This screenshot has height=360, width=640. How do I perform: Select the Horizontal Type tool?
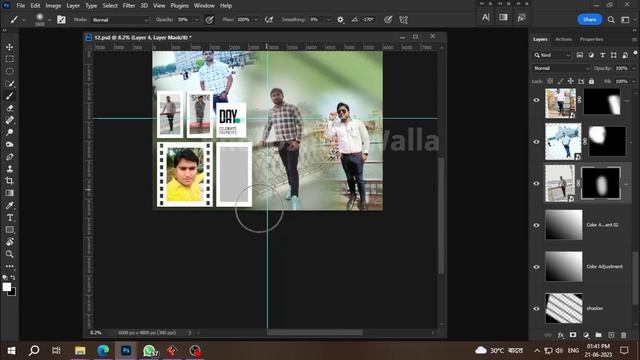click(x=9, y=218)
